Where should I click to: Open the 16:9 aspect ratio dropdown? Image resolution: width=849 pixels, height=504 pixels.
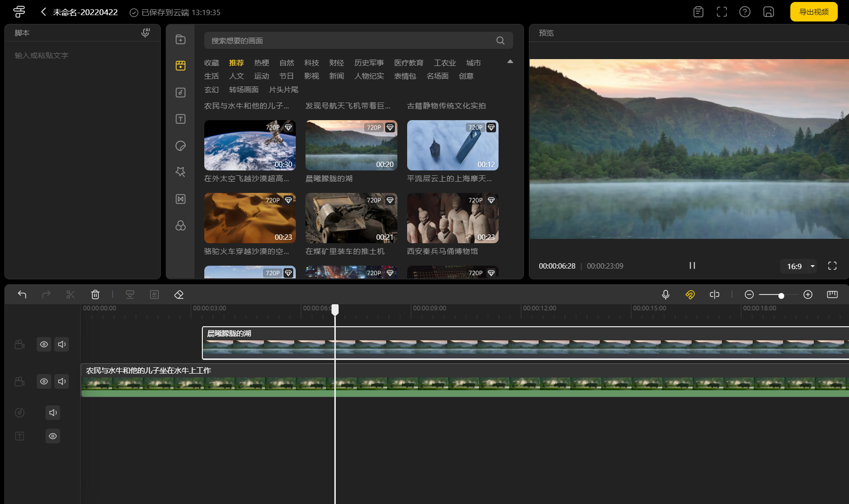point(800,266)
